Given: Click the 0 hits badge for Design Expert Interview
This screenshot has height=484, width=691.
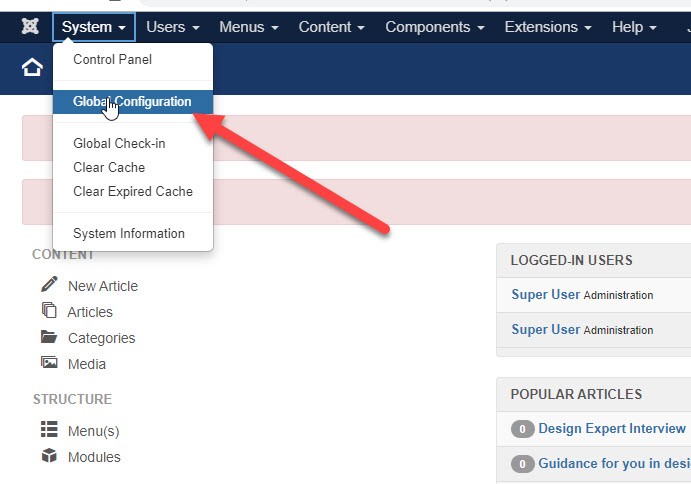Looking at the screenshot, I should click(522, 428).
